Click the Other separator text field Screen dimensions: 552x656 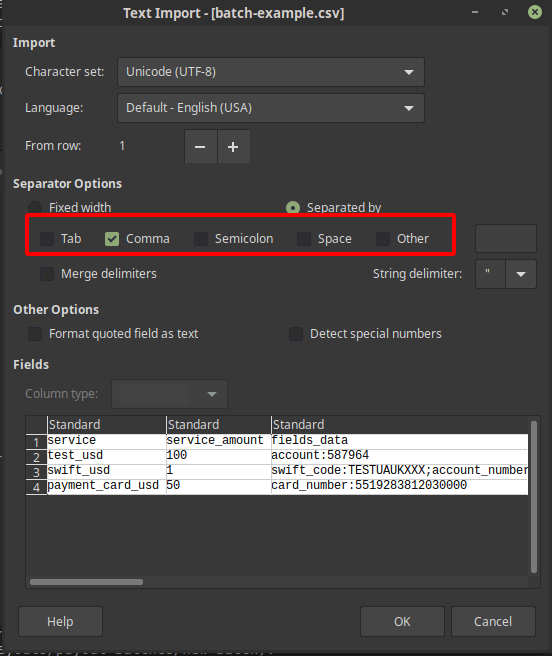506,238
